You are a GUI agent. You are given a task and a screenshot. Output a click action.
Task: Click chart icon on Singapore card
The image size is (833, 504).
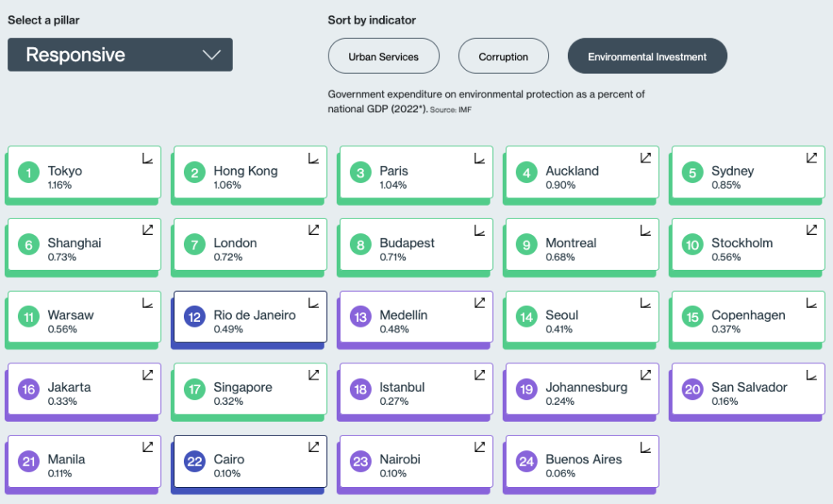click(314, 375)
